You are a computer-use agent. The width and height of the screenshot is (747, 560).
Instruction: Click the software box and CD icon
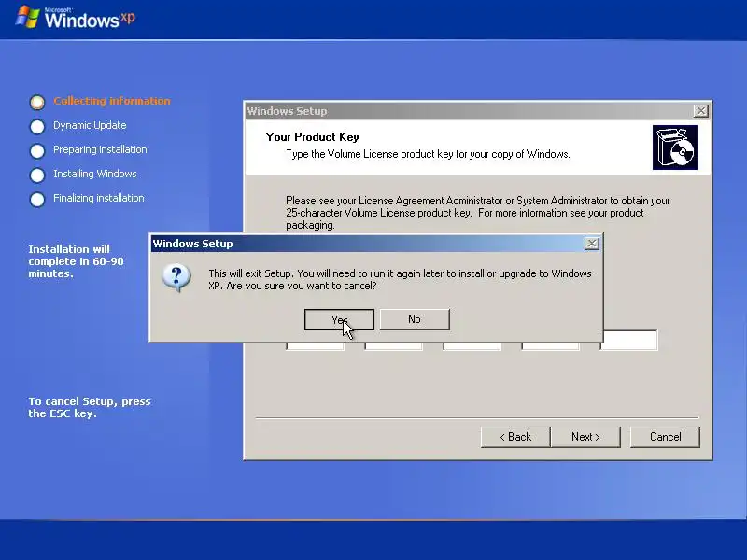674,147
